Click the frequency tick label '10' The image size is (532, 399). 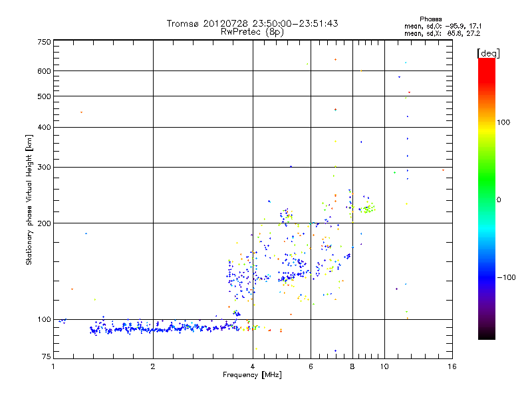click(384, 366)
